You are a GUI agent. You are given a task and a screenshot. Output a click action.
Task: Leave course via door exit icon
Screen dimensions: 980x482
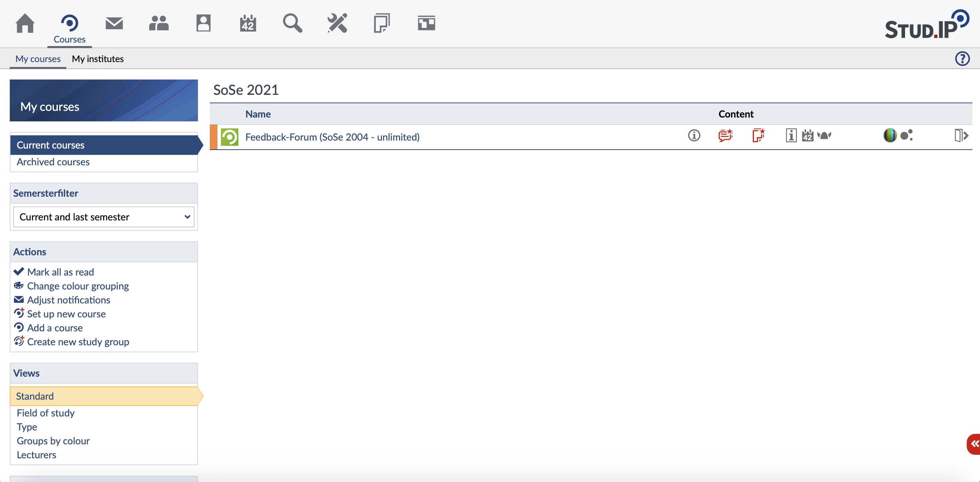coord(960,136)
